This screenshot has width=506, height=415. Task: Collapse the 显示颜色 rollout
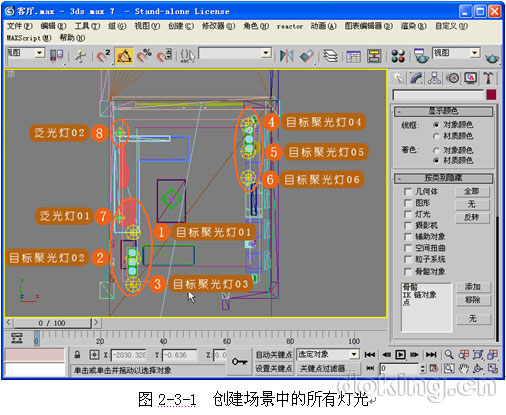pyautogui.click(x=443, y=111)
